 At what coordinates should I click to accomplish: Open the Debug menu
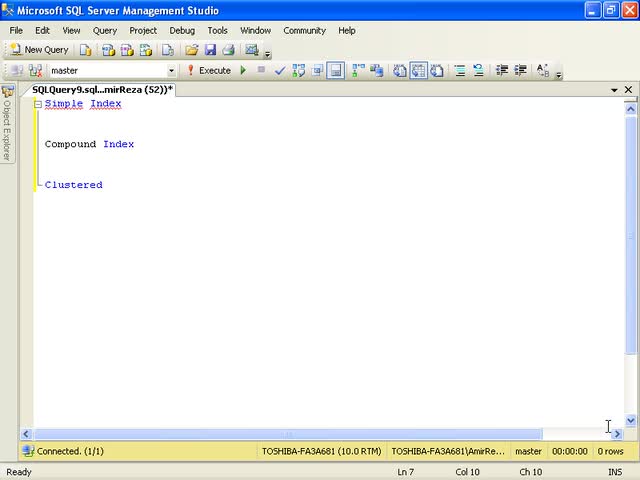(182, 31)
